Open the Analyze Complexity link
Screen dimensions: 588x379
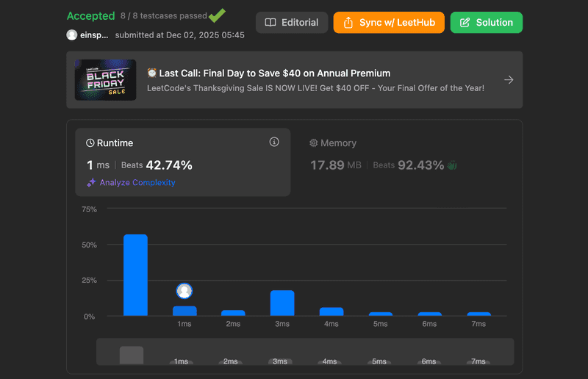click(137, 183)
